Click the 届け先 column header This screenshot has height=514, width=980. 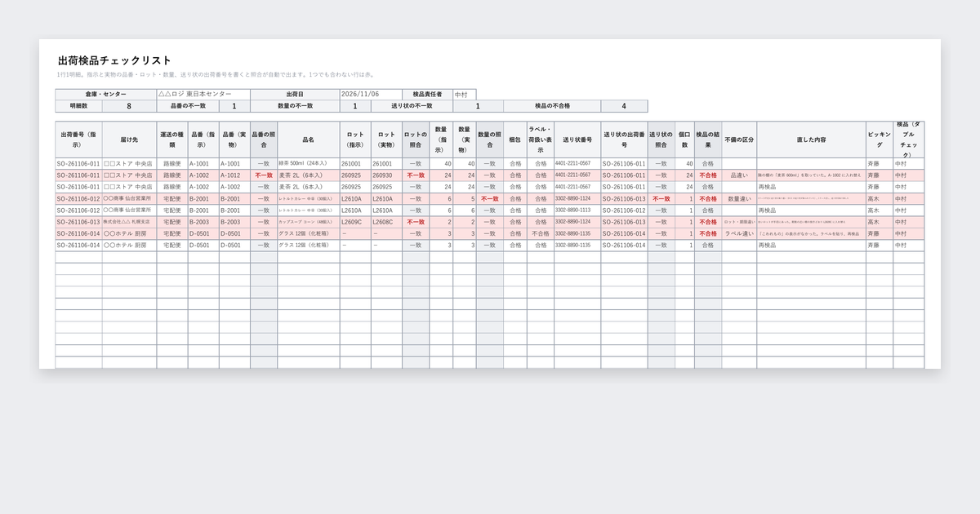pyautogui.click(x=129, y=140)
